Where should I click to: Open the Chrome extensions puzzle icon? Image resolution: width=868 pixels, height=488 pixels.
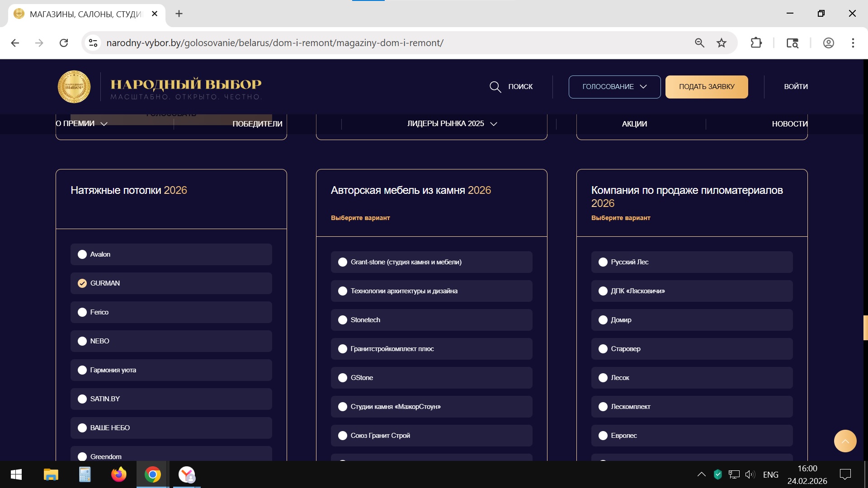click(x=756, y=43)
